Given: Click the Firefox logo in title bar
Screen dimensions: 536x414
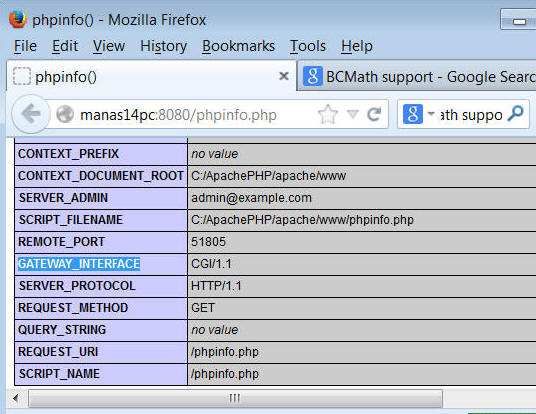Looking at the screenshot, I should (17, 19).
